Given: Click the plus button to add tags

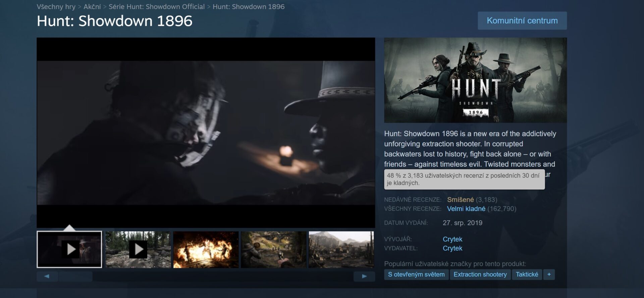Looking at the screenshot, I should click(549, 274).
